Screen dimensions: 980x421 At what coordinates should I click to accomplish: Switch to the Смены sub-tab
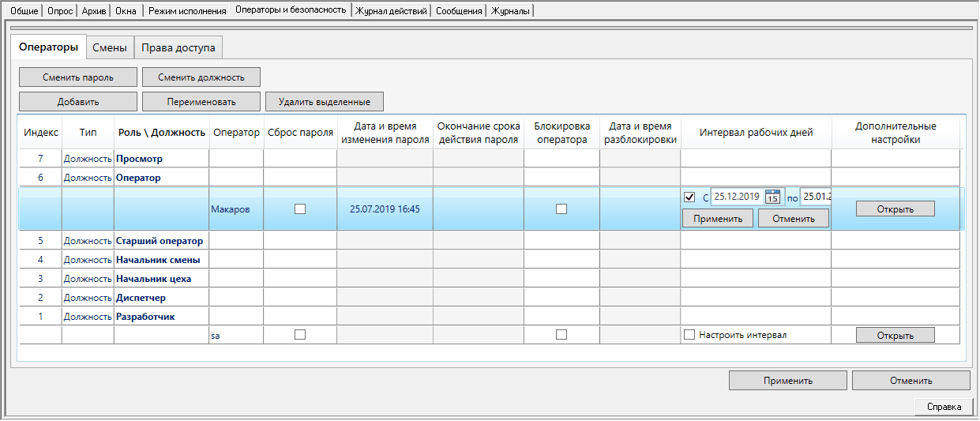click(110, 47)
